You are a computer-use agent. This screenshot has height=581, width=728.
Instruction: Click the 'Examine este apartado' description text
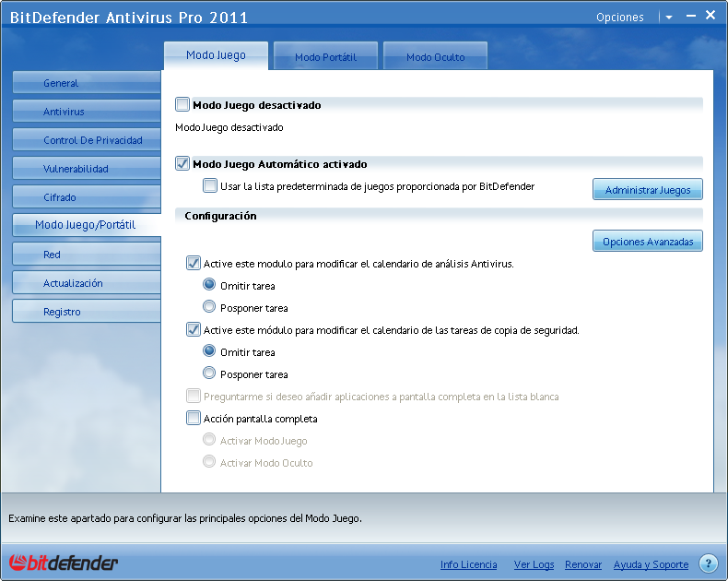[x=185, y=518]
